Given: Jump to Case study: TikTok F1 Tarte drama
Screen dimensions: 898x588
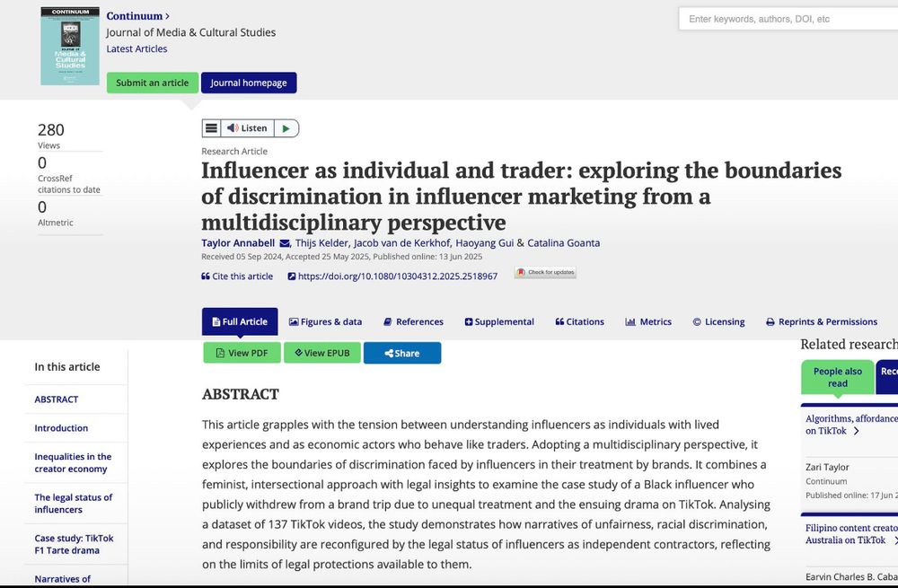Looking at the screenshot, I should (74, 544).
